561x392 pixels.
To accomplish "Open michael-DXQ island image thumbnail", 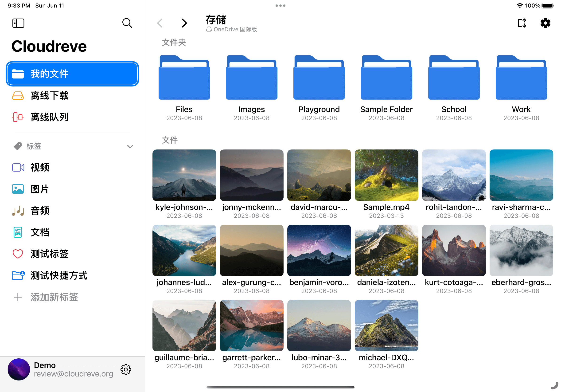I will 386,325.
